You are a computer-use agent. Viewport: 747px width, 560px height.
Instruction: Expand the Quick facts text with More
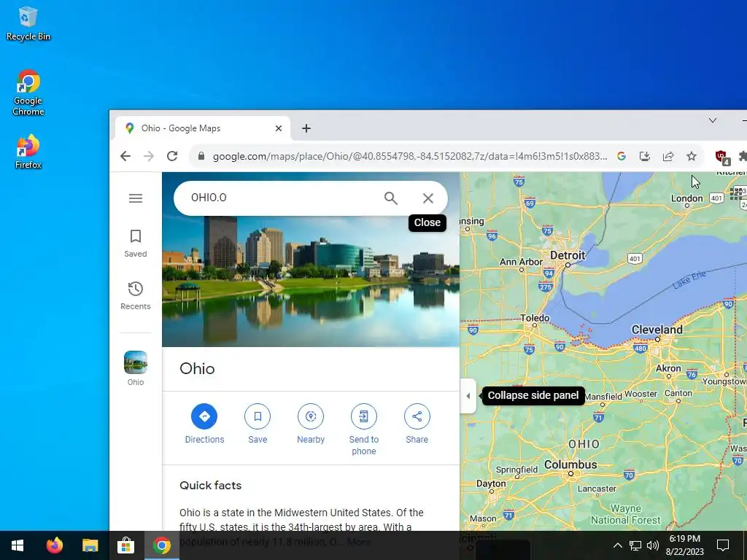tap(359, 542)
